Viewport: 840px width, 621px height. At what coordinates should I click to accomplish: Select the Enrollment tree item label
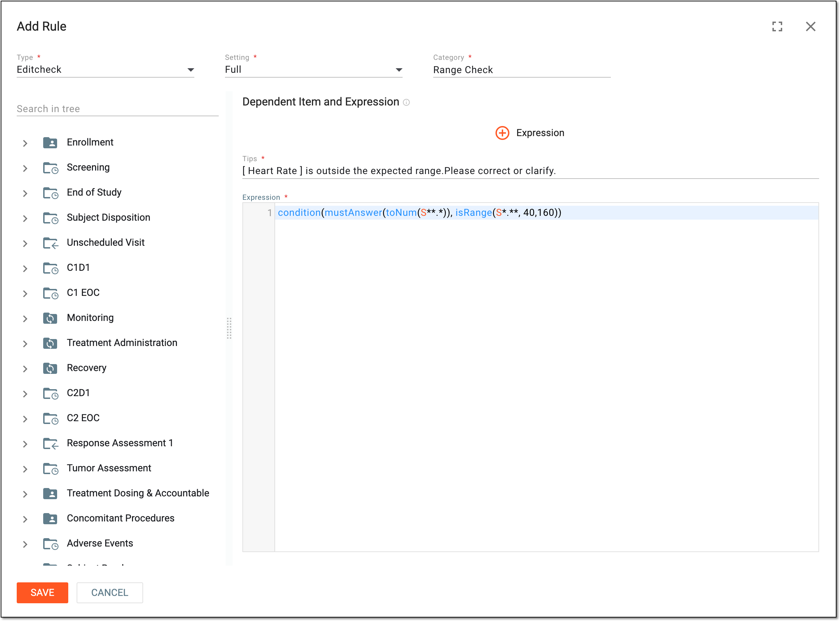[x=90, y=142]
